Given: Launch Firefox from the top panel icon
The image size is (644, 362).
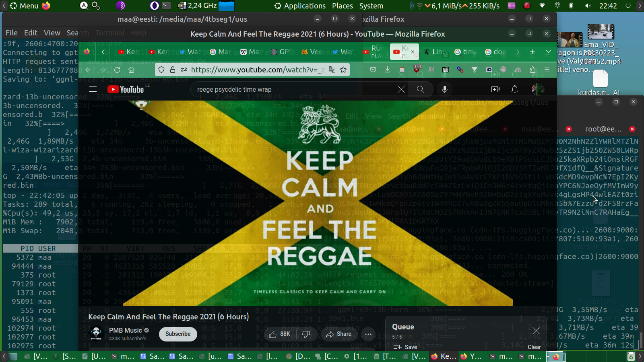Looking at the screenshot, I should [x=46, y=6].
